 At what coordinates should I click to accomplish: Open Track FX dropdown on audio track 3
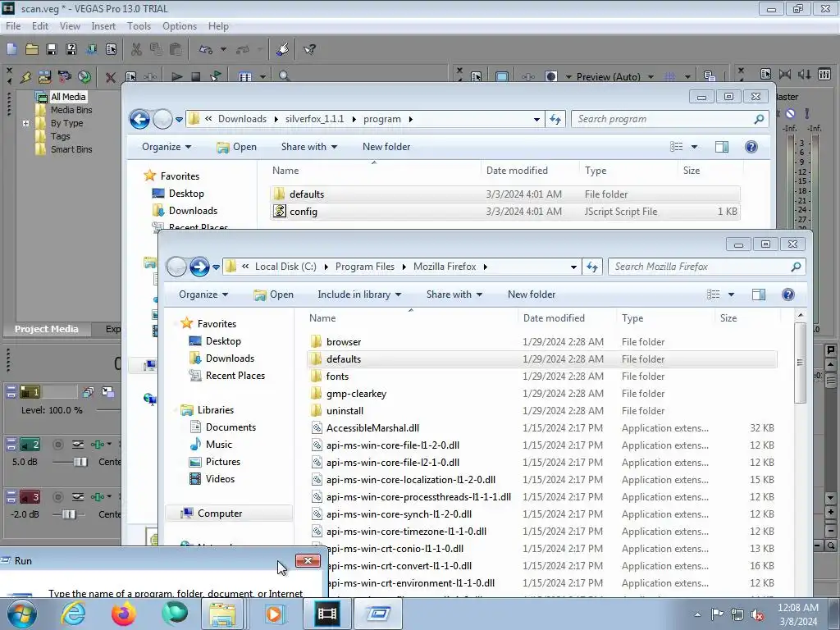(109, 496)
